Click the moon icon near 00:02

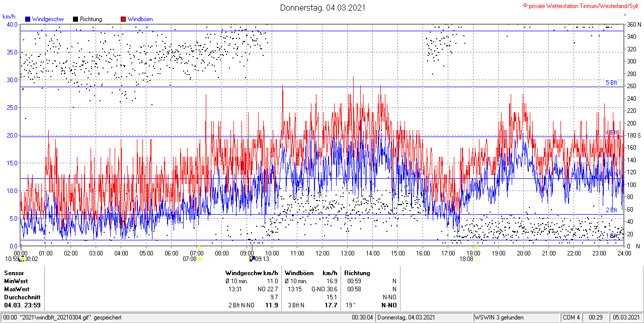click(22, 259)
